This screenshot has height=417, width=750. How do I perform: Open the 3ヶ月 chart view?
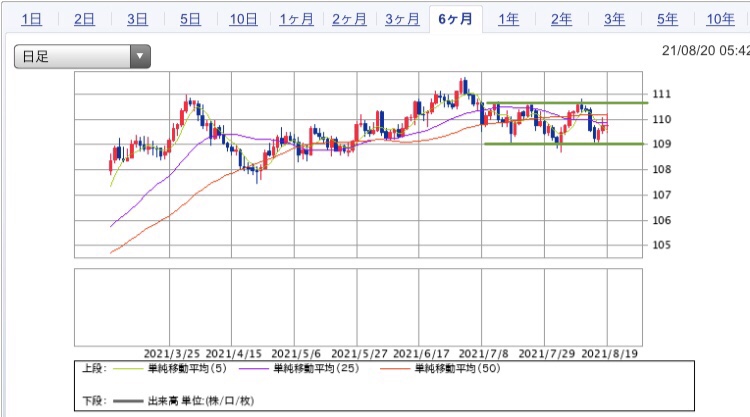402,19
